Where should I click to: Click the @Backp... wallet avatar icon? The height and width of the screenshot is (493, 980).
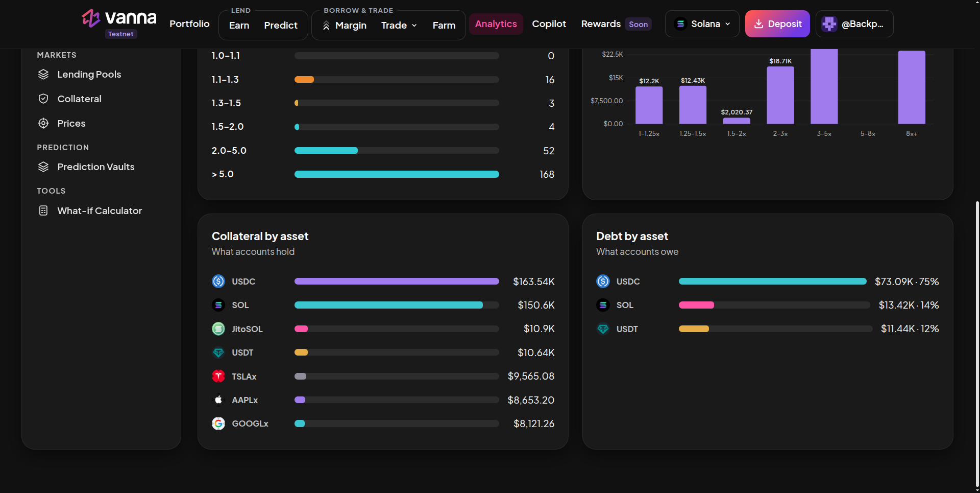829,24
